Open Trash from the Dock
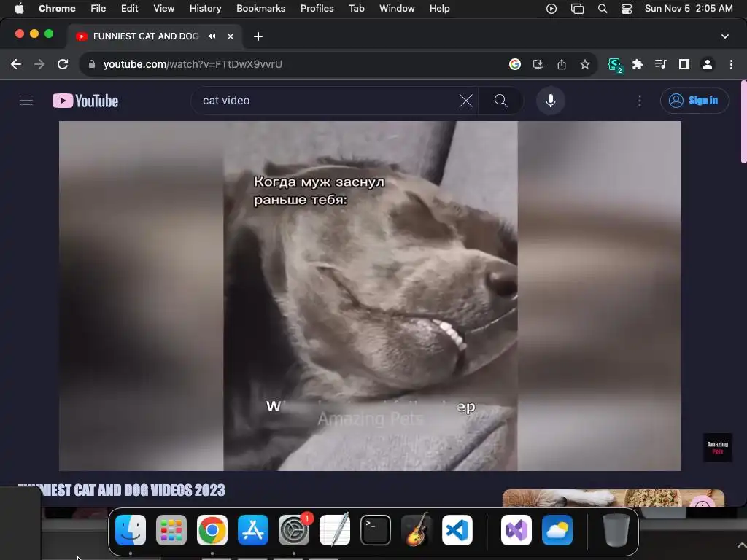Viewport: 747px width, 560px height. (x=616, y=530)
